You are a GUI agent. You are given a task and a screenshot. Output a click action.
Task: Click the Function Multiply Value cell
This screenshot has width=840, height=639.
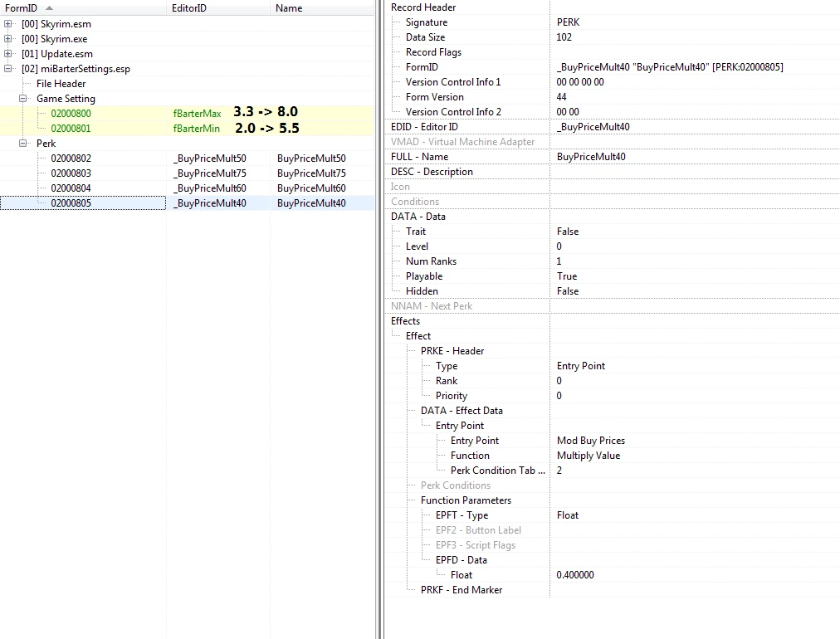coord(694,456)
